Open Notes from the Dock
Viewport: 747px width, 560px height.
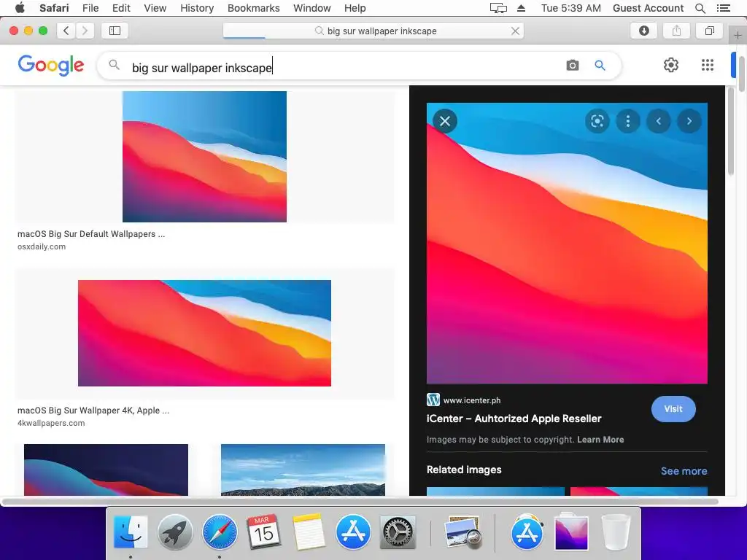point(309,532)
